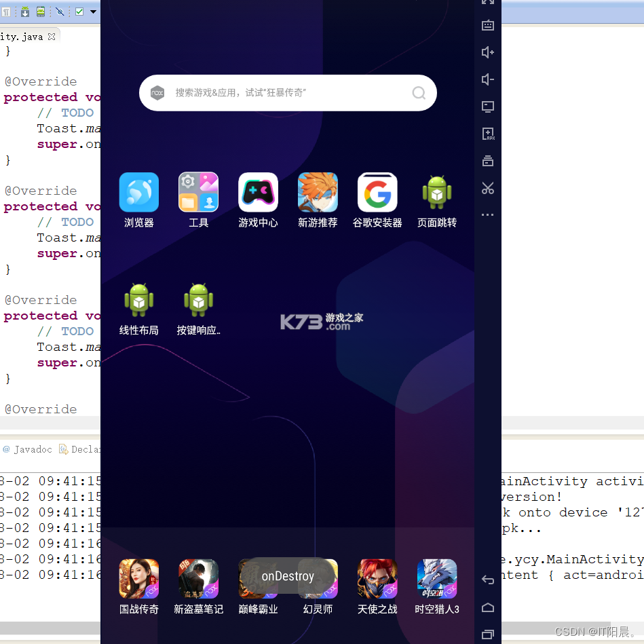Launch the 巅峰霸业 game
Viewport: 644px width, 644px height.
click(x=258, y=586)
